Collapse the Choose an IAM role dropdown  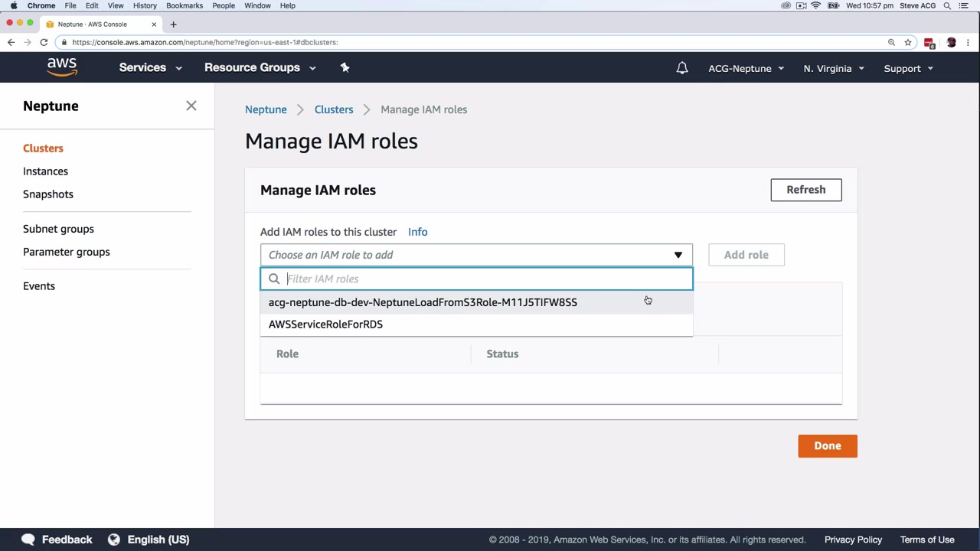click(476, 255)
